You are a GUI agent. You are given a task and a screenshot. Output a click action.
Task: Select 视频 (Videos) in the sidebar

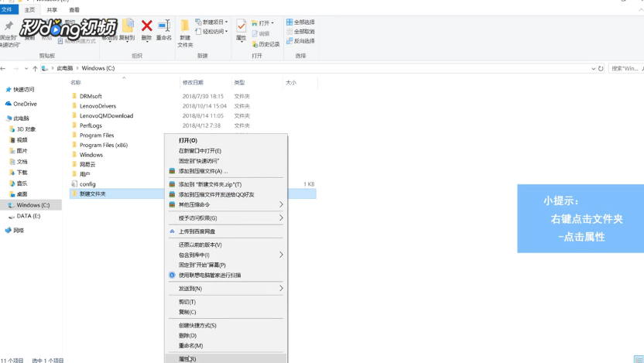pos(19,140)
